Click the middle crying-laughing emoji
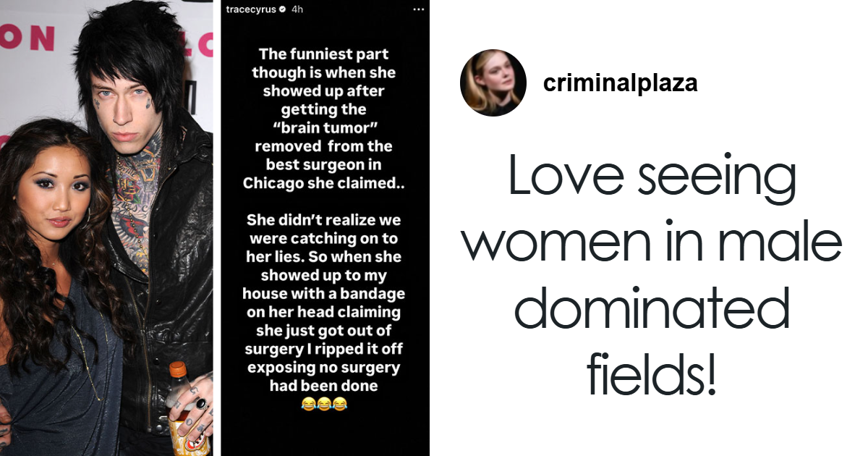Screen dimensions: 868x456 click(x=324, y=403)
